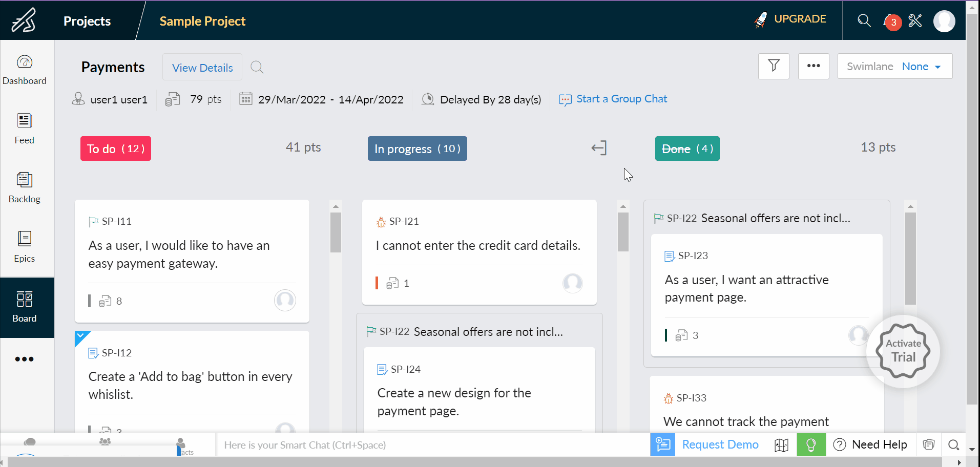
Task: Open the assignee avatar on card SP-I21
Action: point(573,283)
